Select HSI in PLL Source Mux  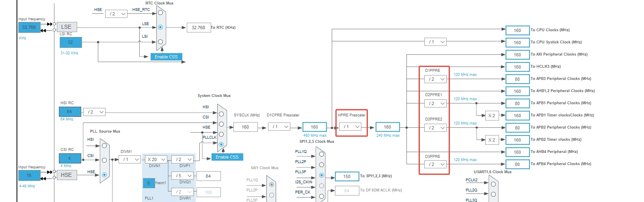click(104, 146)
